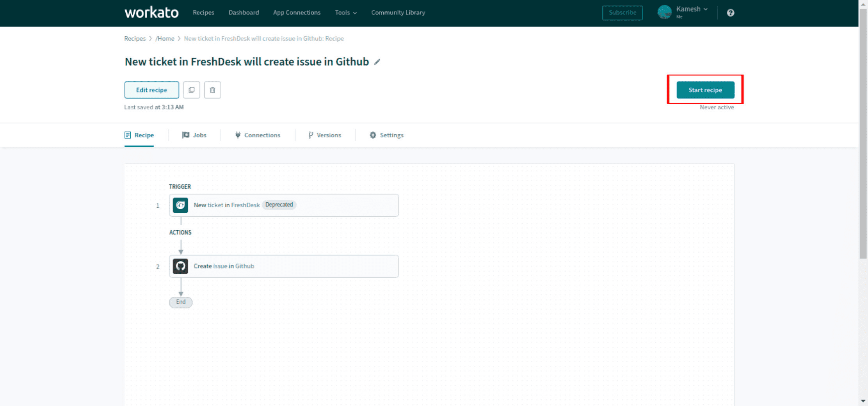Viewport: 868px width, 406px height.
Task: Select the copy recipe icon
Action: coord(191,90)
